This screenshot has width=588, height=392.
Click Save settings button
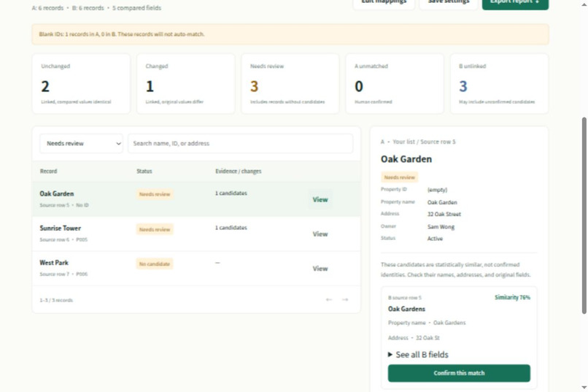[449, 3]
